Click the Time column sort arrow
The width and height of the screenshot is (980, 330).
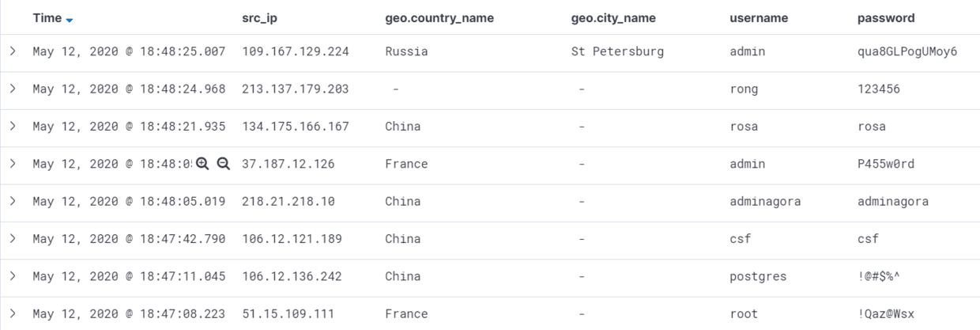coord(70,19)
